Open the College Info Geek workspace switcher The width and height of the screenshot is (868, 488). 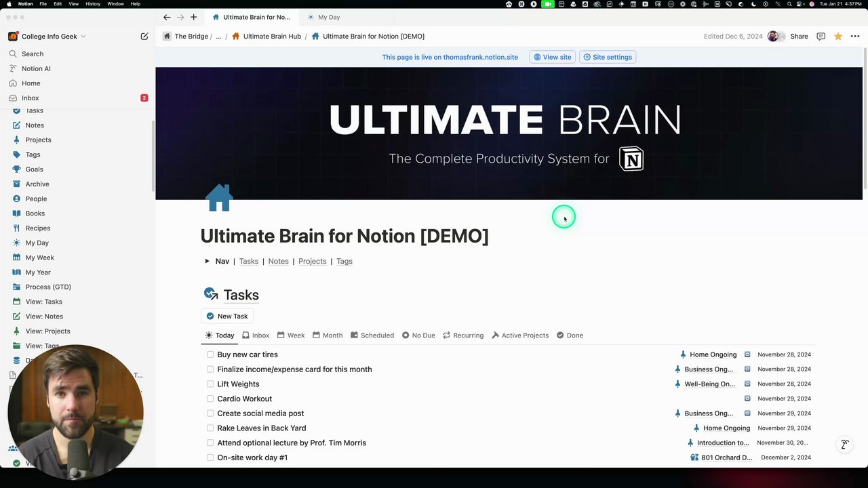point(47,37)
